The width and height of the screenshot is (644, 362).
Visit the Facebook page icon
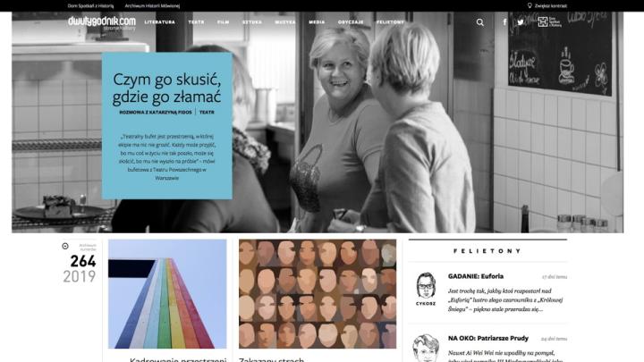pyautogui.click(x=504, y=22)
